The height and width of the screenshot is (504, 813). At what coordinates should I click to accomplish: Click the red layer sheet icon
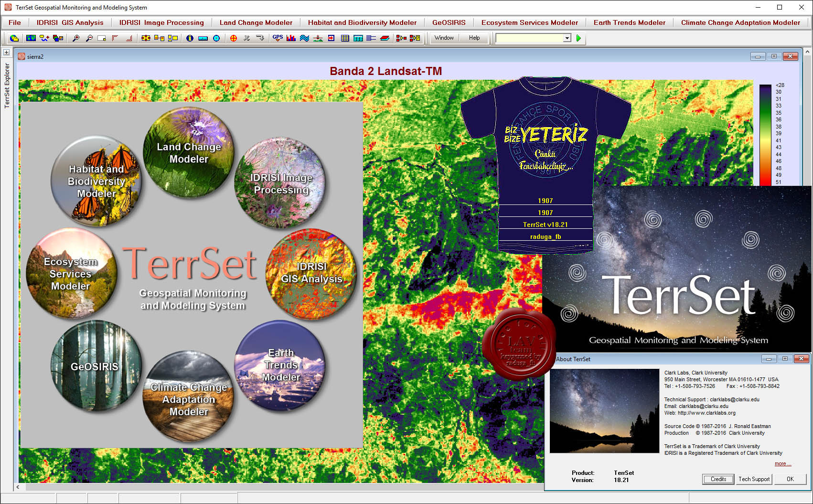(385, 38)
